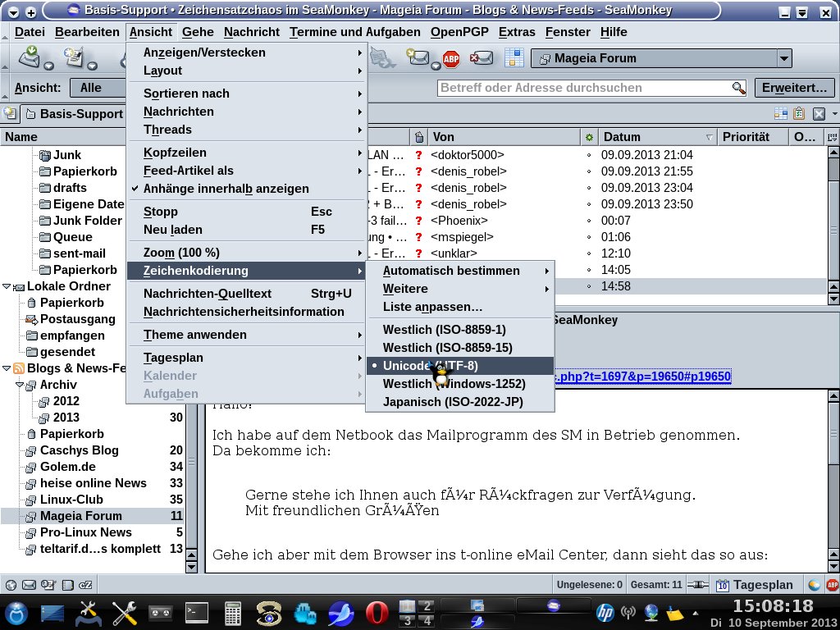Screen dimensions: 840x630
Task: Click the Mageia start menu taskbar icon
Action: pyautogui.click(x=16, y=614)
